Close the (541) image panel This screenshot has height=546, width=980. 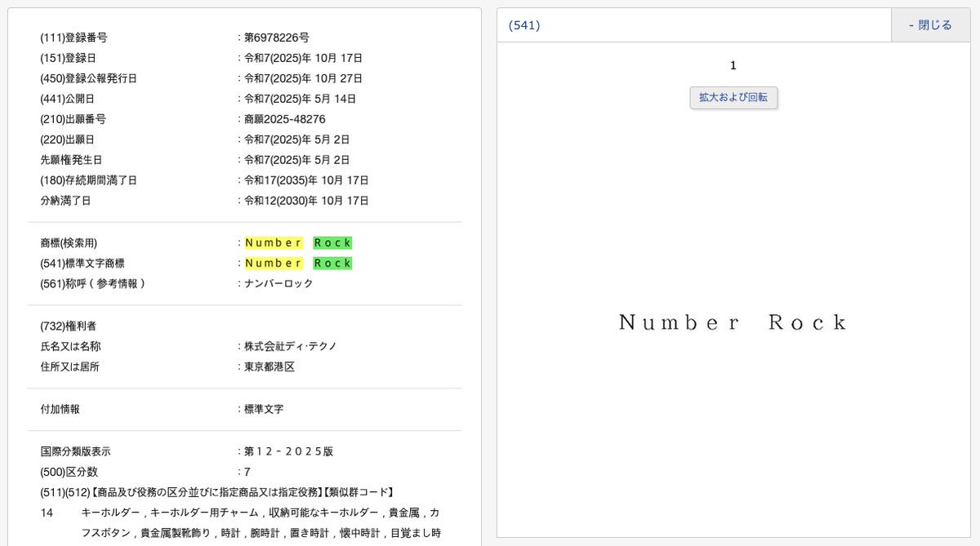tap(930, 25)
